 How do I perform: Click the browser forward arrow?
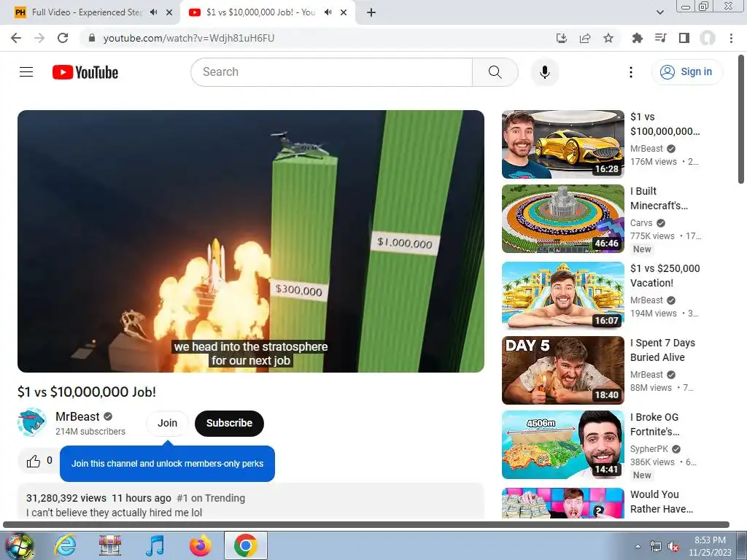click(39, 38)
